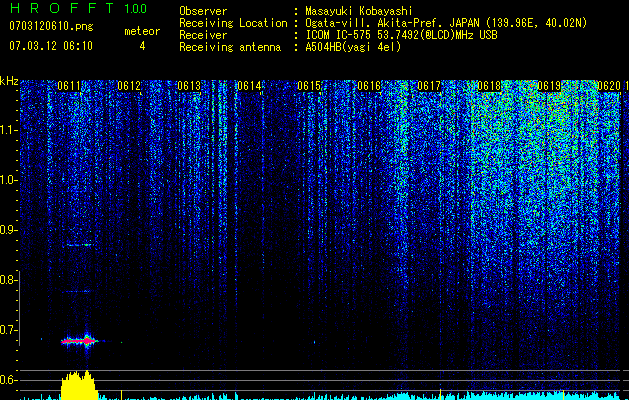This screenshot has height=400, width=629.
Task: Click the HROFFT program title
Action: pyautogui.click(x=61, y=8)
